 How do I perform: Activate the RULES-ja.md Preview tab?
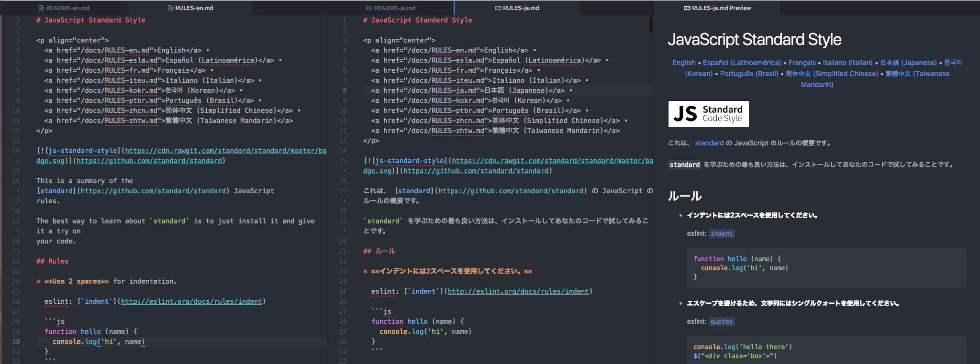[717, 8]
